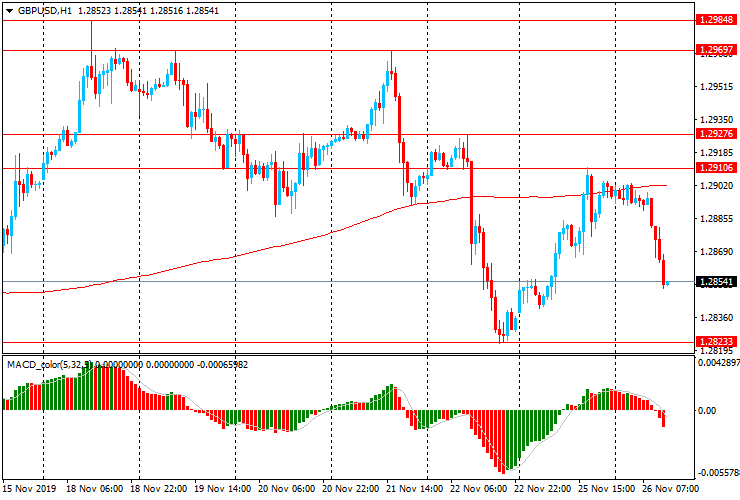This screenshot has width=740, height=500.
Task: Select the 20 Nov 06:00 time label
Action: [287, 488]
